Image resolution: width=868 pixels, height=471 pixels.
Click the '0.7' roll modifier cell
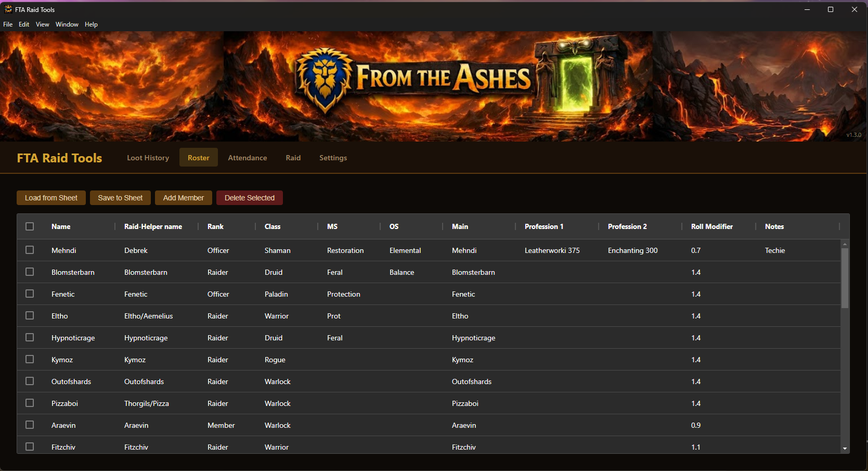pyautogui.click(x=696, y=250)
